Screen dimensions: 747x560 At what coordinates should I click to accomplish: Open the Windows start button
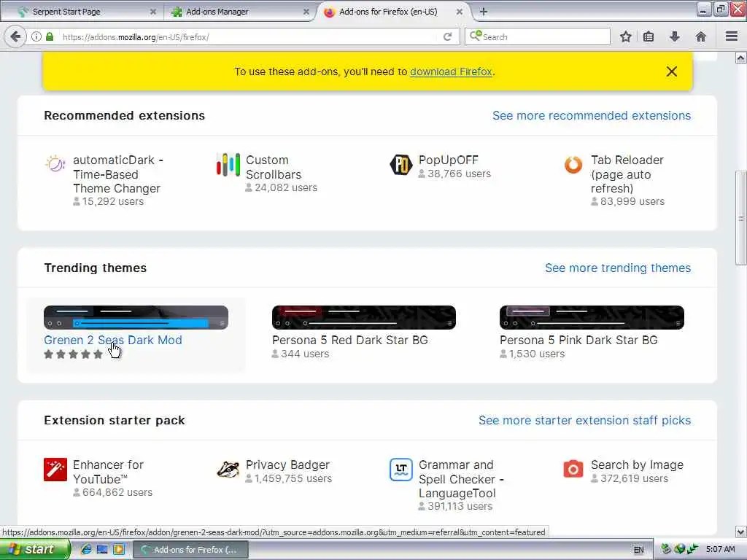[35, 550]
